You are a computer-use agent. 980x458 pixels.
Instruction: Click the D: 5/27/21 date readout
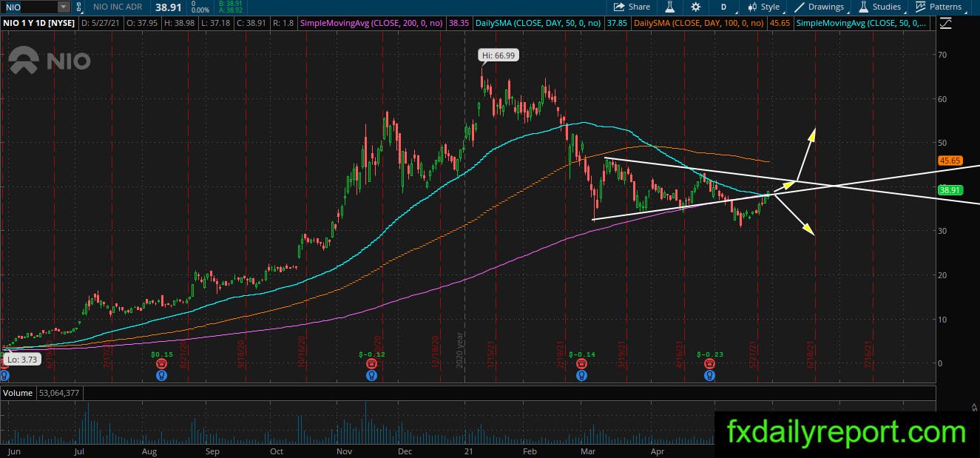[x=100, y=24]
